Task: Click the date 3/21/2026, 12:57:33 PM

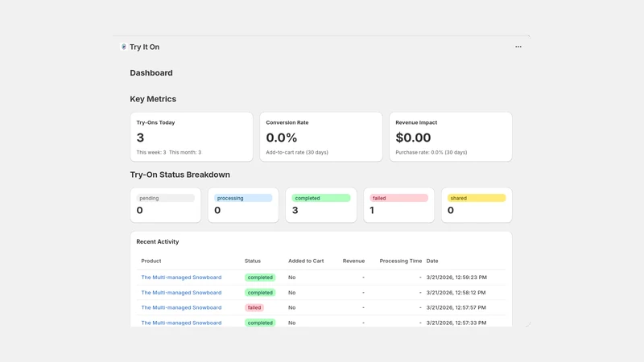Action: [x=456, y=323]
